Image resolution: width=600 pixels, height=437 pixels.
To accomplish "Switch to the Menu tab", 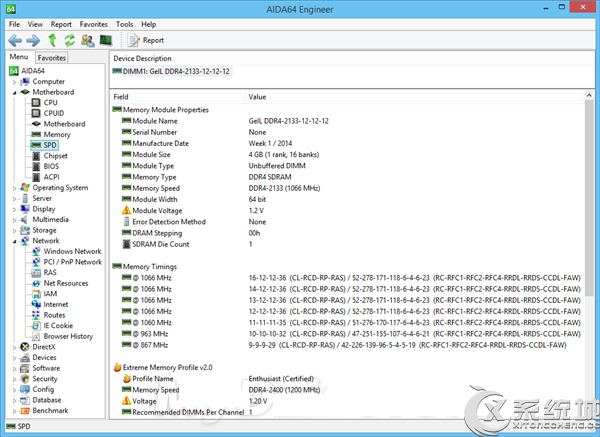I will [19, 57].
